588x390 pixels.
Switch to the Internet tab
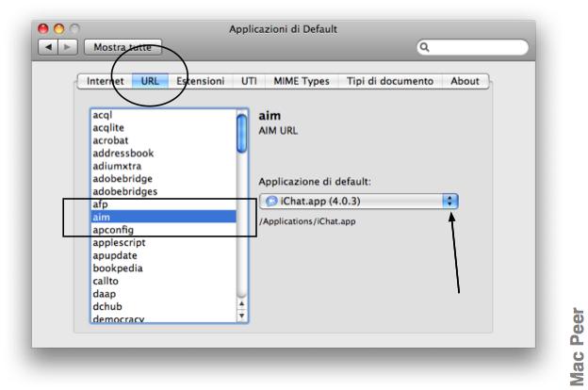[105, 81]
